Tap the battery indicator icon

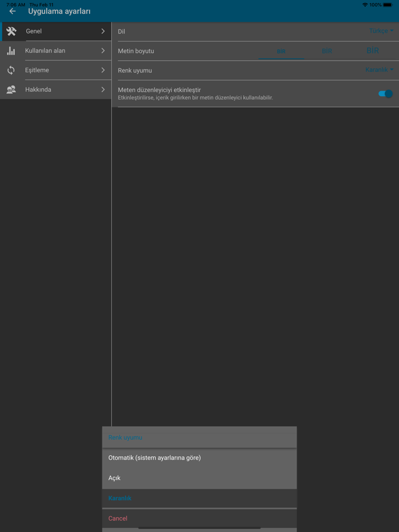tap(388, 5)
